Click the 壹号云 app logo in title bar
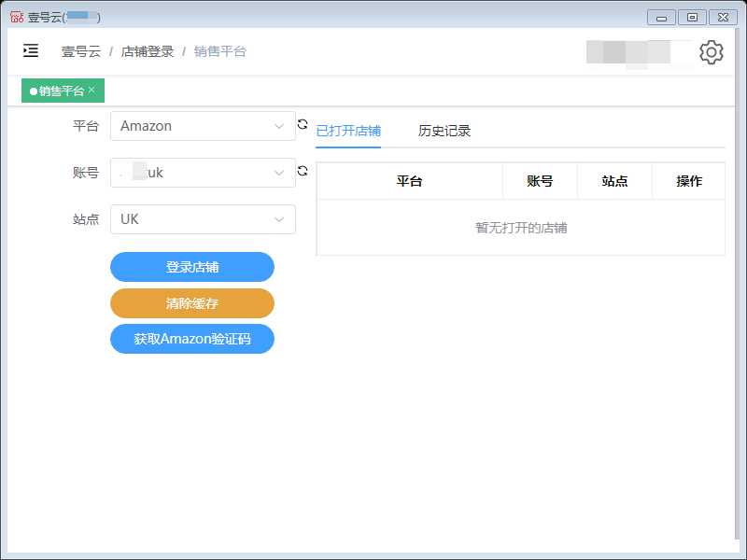The height and width of the screenshot is (560, 747). (x=17, y=17)
